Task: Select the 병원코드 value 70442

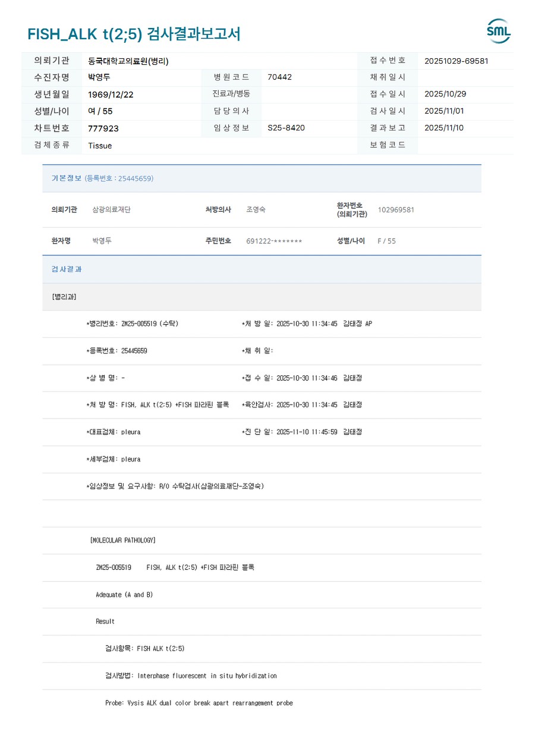Action: (x=279, y=77)
